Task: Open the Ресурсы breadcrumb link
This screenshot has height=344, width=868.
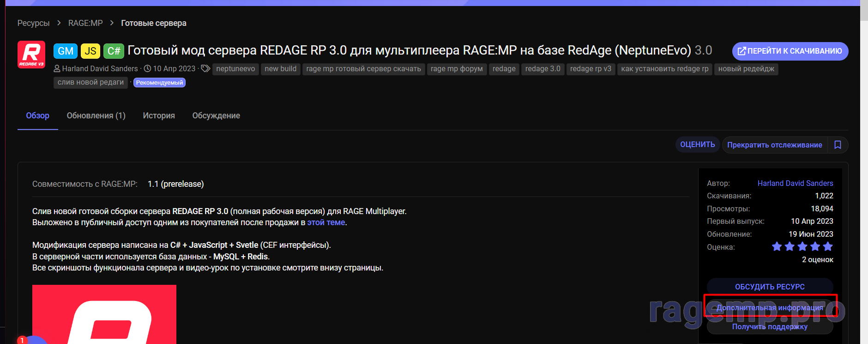Action: click(x=33, y=23)
